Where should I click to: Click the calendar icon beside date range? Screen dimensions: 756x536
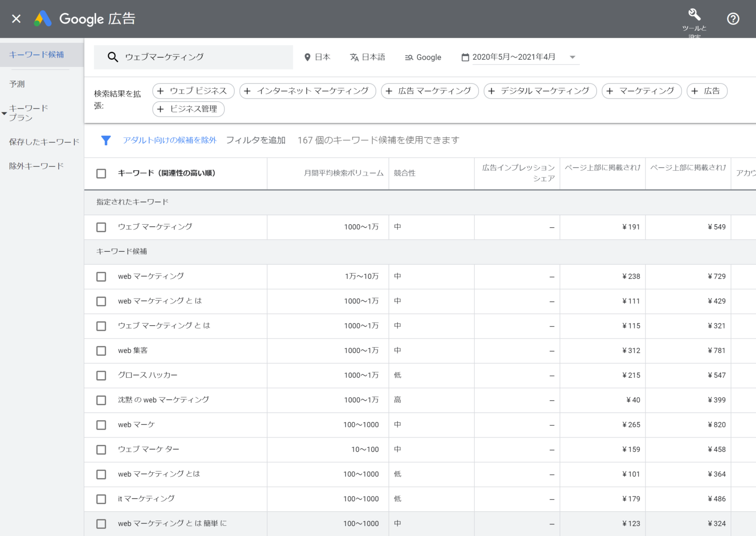point(465,57)
